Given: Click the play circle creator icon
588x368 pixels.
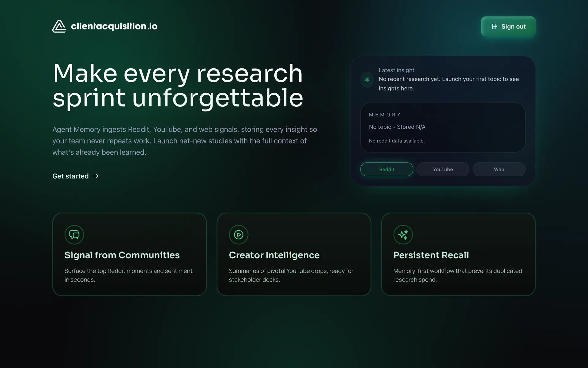Looking at the screenshot, I should pyautogui.click(x=239, y=235).
